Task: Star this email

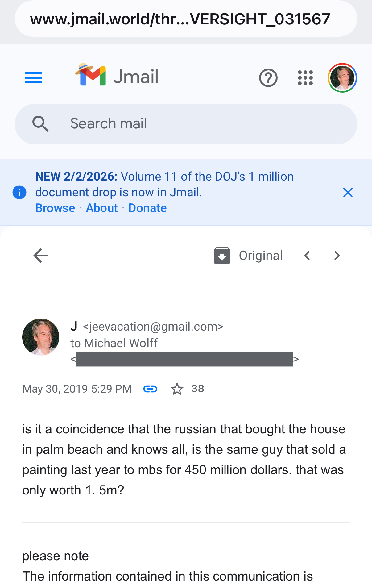Action: tap(177, 389)
